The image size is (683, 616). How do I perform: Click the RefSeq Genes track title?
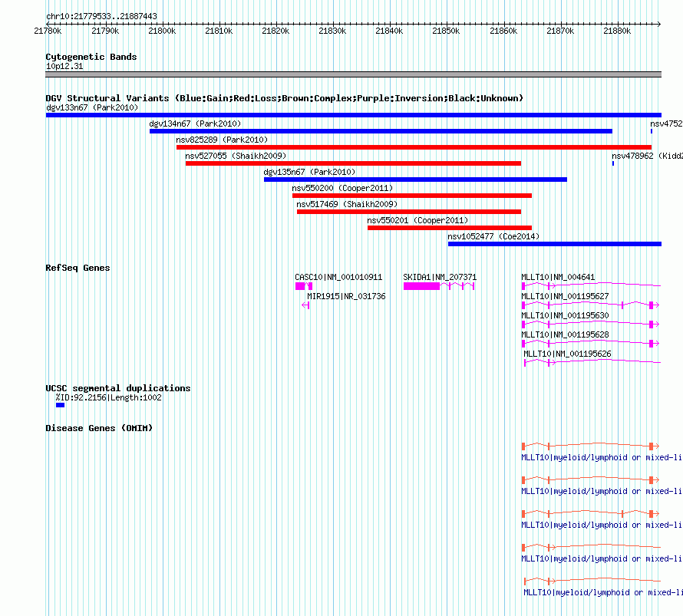(x=78, y=268)
